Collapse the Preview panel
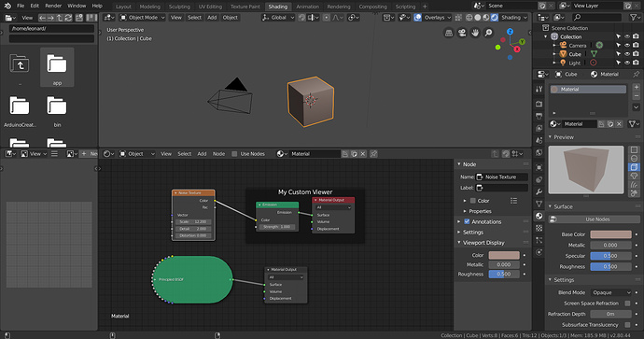644x339 pixels. (551, 137)
